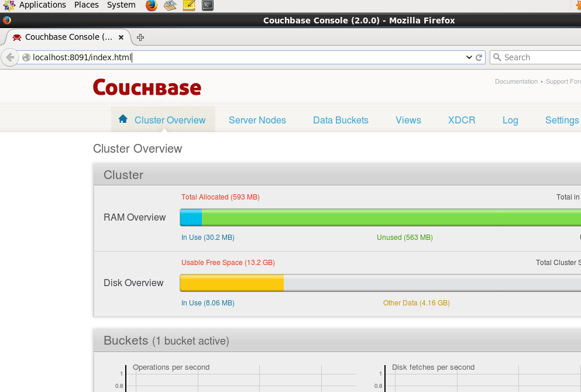This screenshot has height=392, width=581.
Task: Reload the current page
Action: click(479, 57)
